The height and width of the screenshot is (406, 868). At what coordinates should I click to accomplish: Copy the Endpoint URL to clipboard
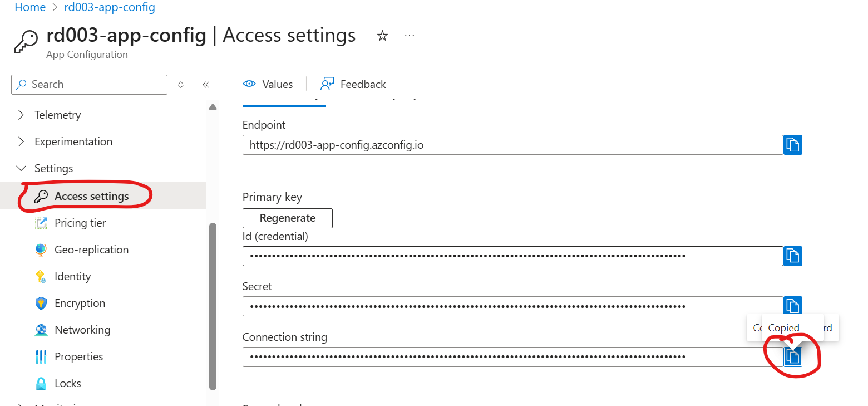coord(792,145)
